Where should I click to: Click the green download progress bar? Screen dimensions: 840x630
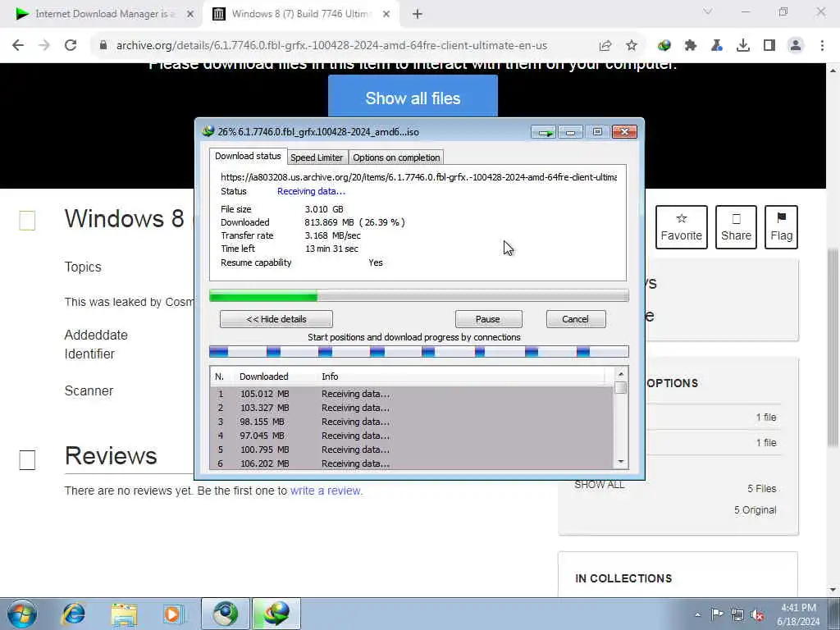pyautogui.click(x=418, y=295)
